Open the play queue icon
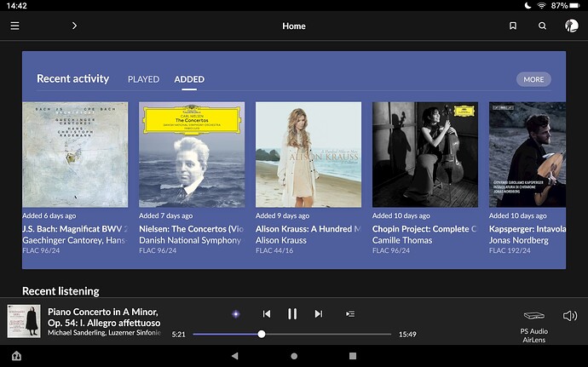This screenshot has width=588, height=367. click(350, 313)
